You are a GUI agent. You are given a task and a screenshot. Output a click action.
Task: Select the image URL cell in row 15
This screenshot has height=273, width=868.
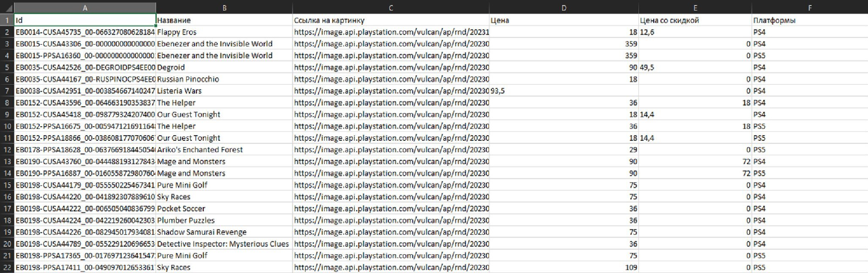click(391, 185)
